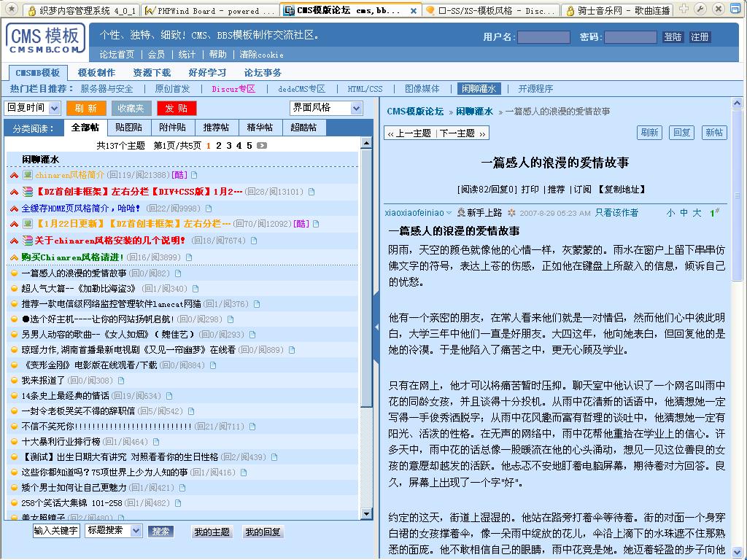Click the page icon after 258个笑话大集锦
This screenshot has width=747, height=560.
coord(178,503)
